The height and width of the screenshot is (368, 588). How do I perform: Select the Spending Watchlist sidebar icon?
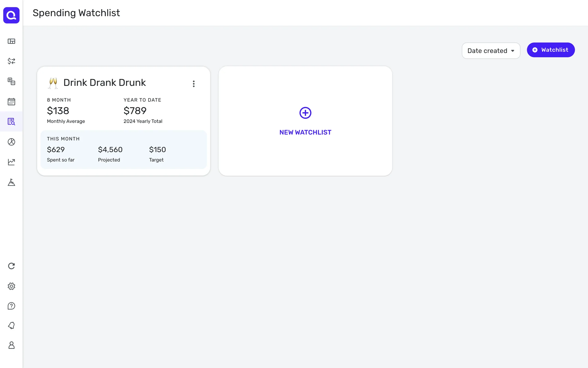[x=11, y=122]
